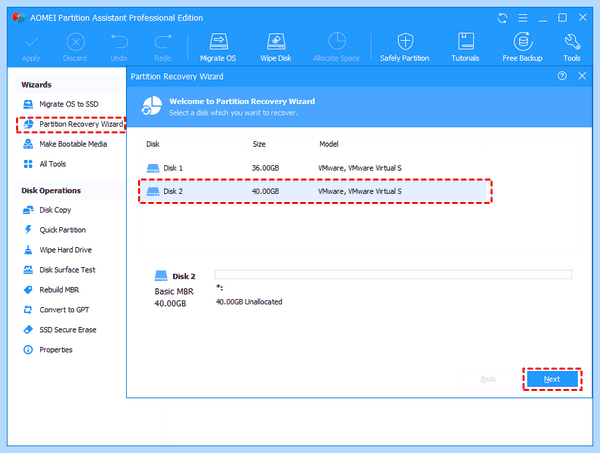Select Convert to GPT operation

click(x=56, y=310)
